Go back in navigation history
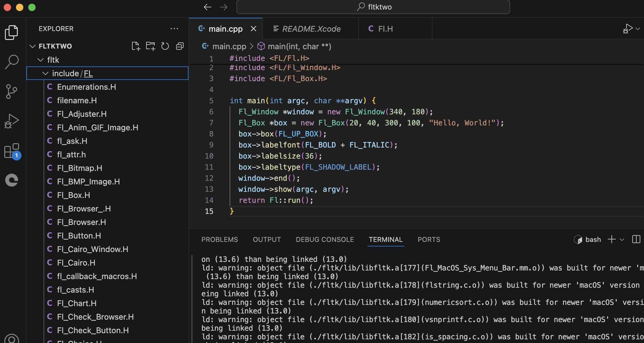644x343 pixels. pos(208,7)
